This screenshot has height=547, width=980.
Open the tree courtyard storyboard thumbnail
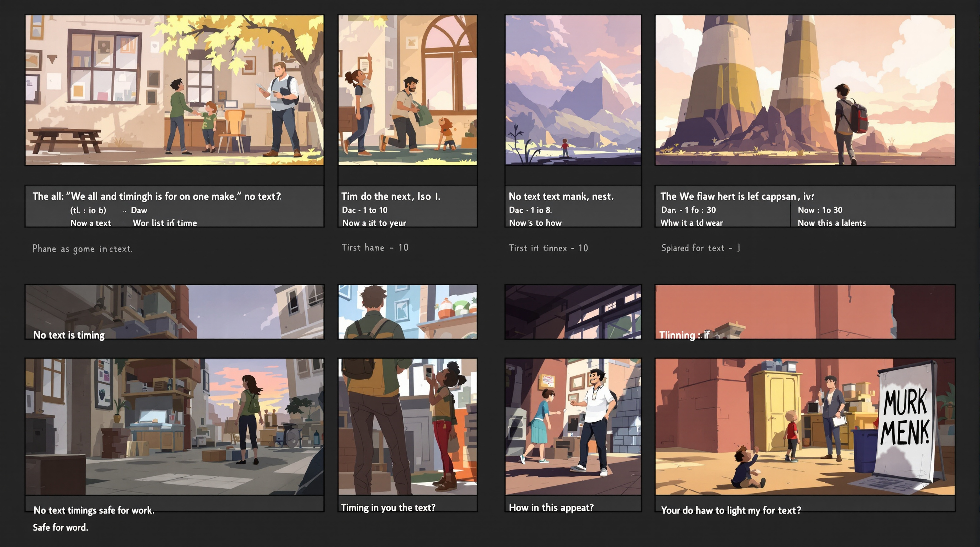click(x=174, y=90)
